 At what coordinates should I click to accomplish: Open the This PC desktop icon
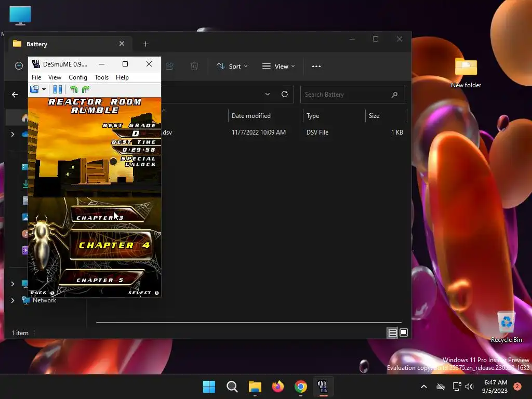20,16
